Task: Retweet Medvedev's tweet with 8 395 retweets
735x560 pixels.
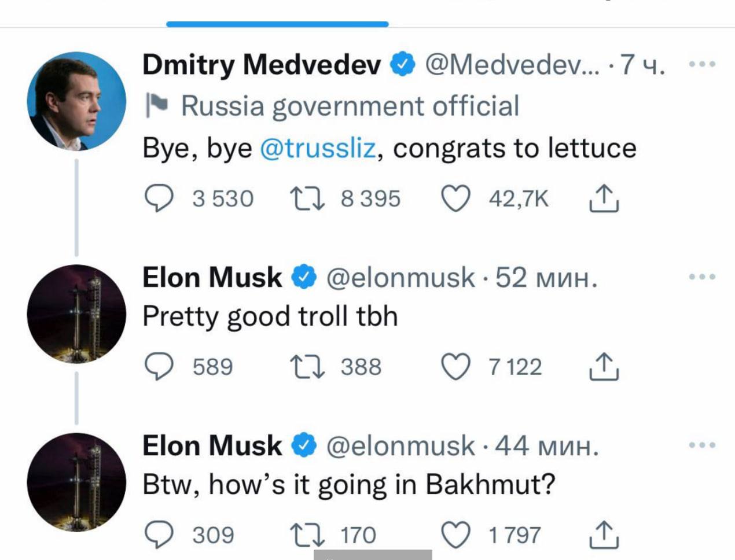Action: 308,199
